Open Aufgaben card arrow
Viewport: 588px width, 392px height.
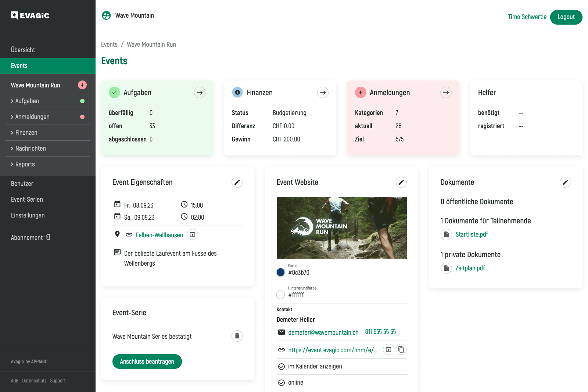coord(200,93)
